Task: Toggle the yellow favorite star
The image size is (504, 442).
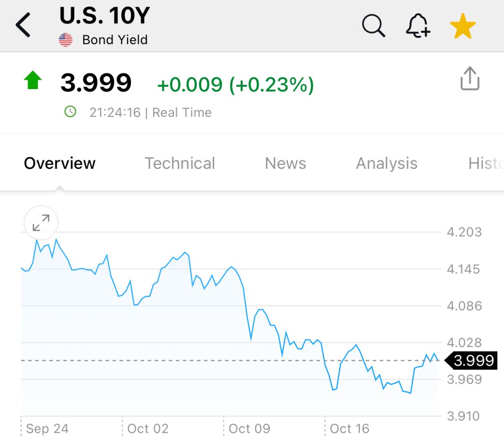Action: 463,26
